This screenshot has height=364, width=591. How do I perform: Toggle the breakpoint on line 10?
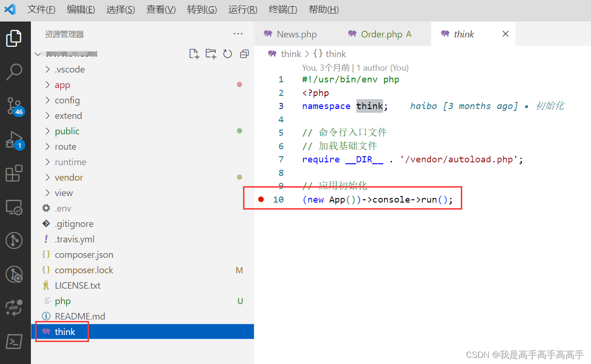[261, 199]
